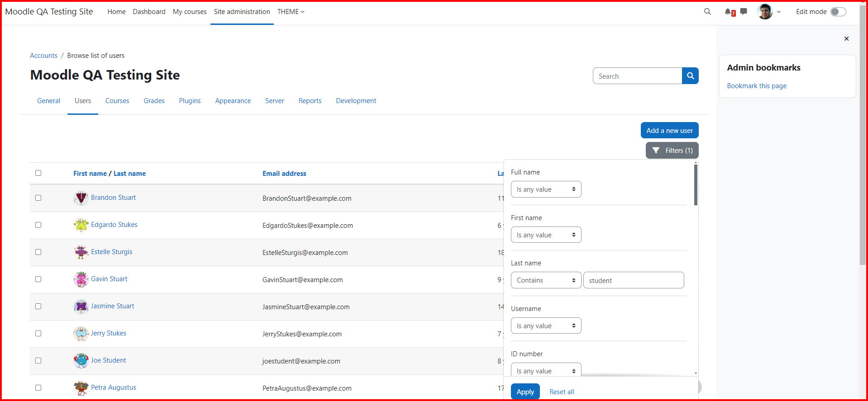Viewport: 868px width, 401px height.
Task: Select Edgardo Stukes's row checkbox
Action: click(38, 225)
